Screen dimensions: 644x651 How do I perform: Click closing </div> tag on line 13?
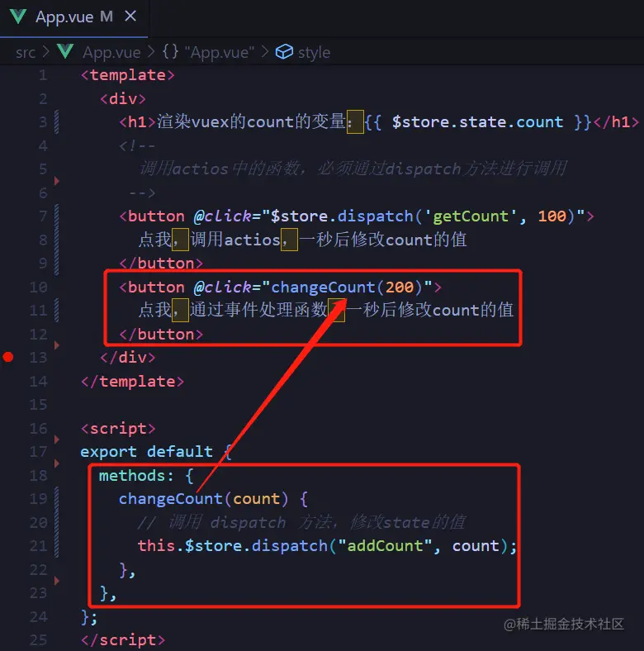click(128, 358)
